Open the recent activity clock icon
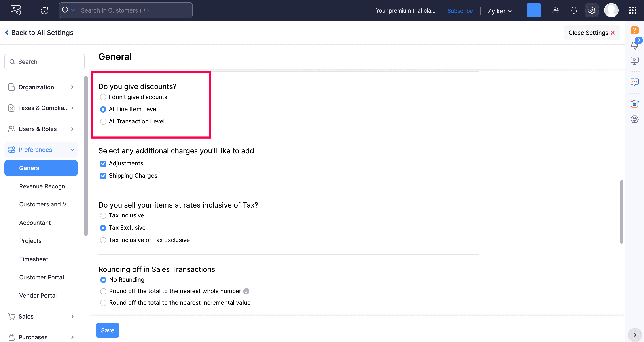The height and width of the screenshot is (342, 644). (44, 10)
